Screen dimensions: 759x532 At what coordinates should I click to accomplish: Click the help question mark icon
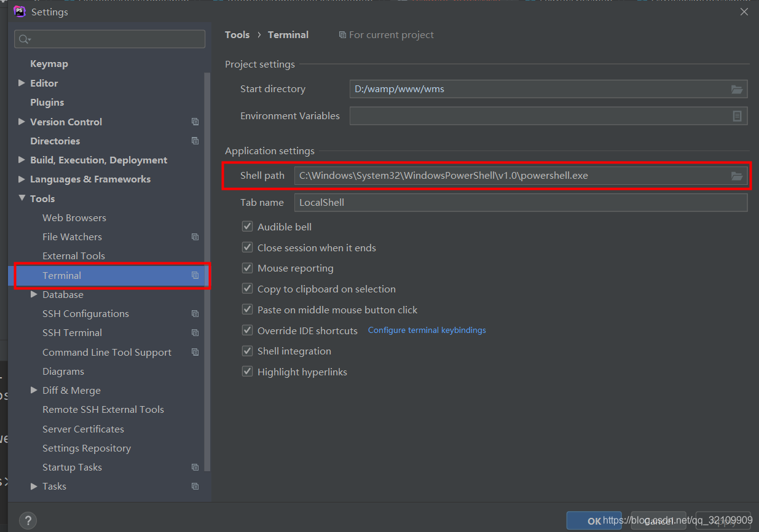[28, 520]
